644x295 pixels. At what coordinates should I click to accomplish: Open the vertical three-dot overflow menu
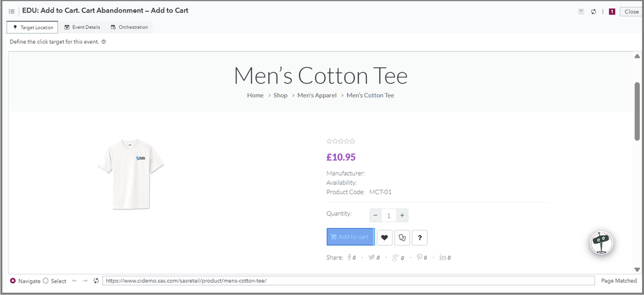coord(602,12)
